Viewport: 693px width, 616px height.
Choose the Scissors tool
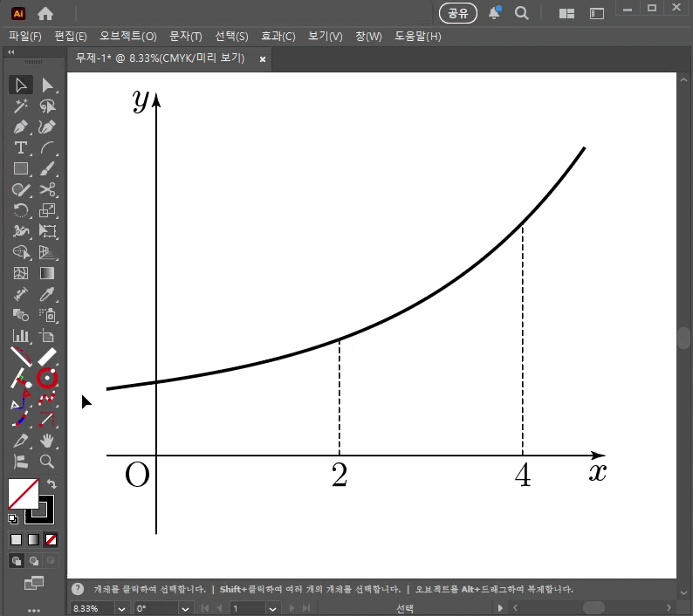47,189
